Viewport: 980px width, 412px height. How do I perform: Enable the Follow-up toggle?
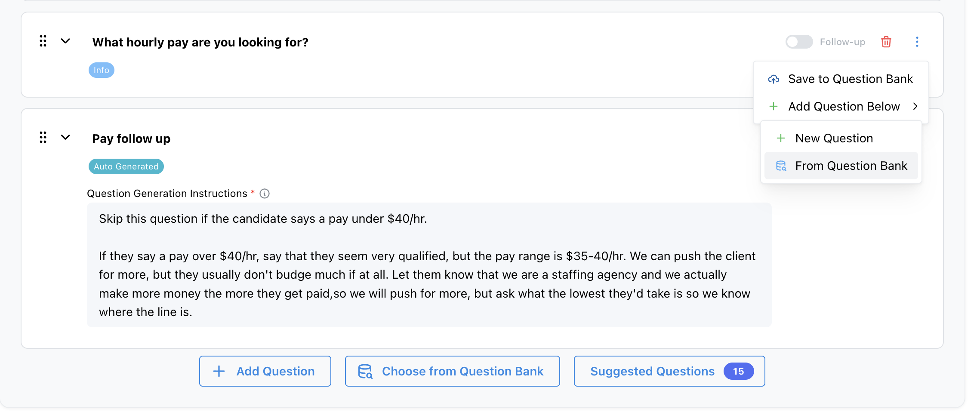click(798, 42)
